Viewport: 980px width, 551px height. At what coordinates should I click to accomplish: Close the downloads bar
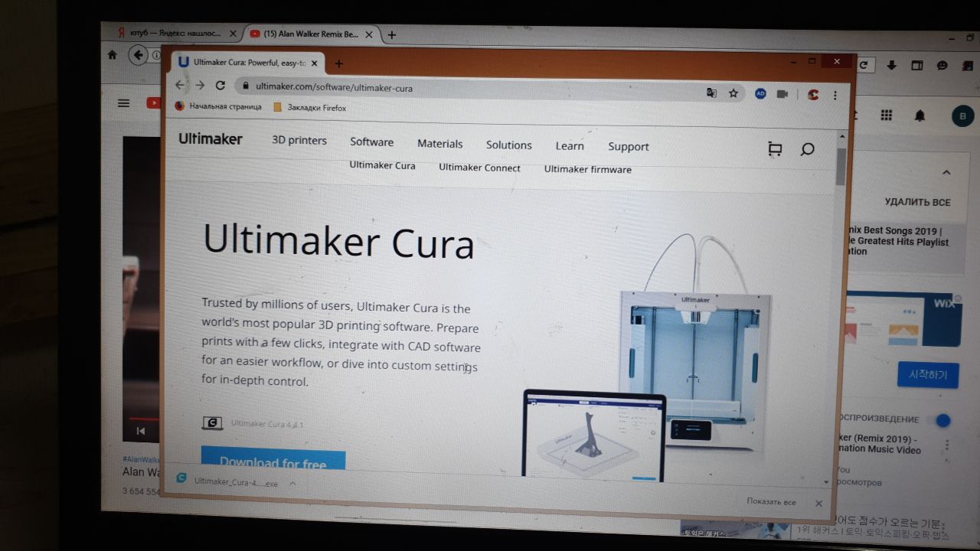[818, 504]
